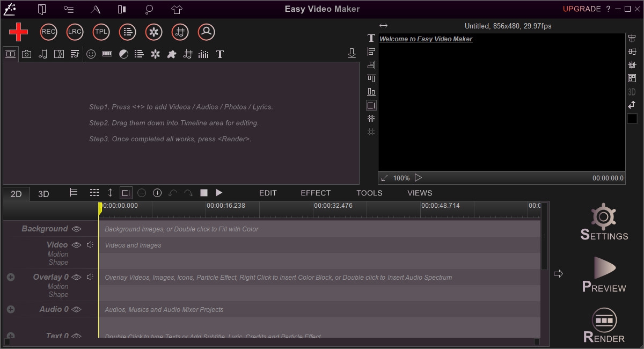
Task: Select the video clips resource tab icon
Action: [10, 54]
